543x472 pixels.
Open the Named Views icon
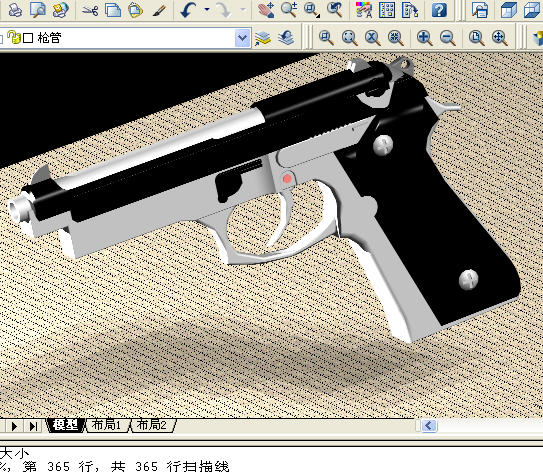(x=480, y=10)
